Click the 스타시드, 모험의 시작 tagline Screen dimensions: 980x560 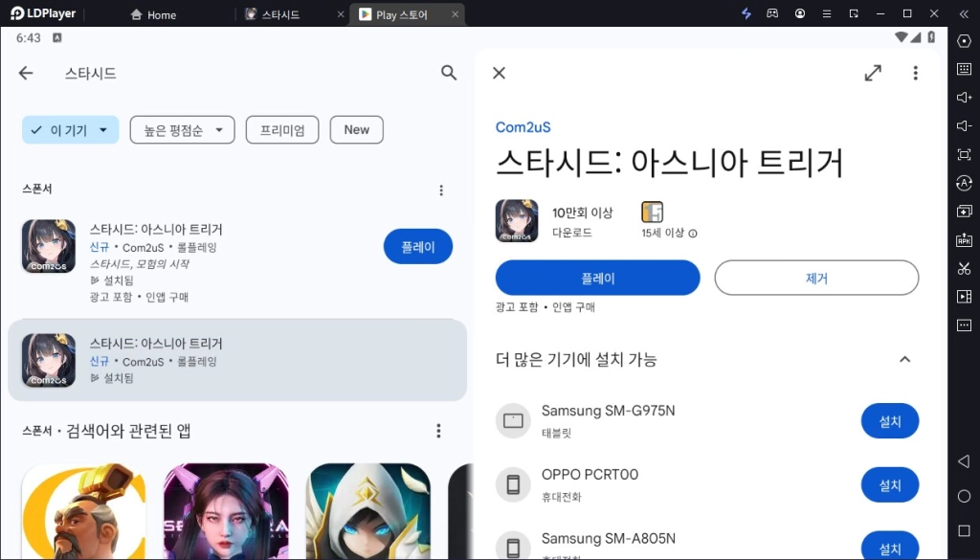[140, 264]
